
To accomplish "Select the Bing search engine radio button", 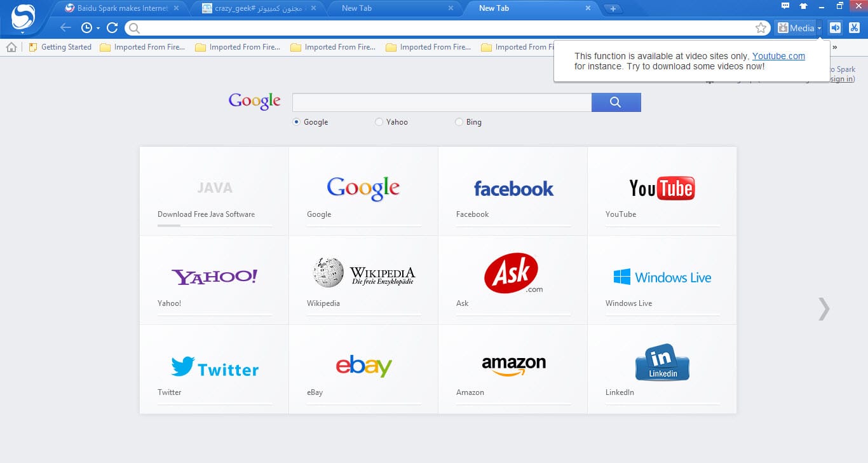I will coord(459,122).
